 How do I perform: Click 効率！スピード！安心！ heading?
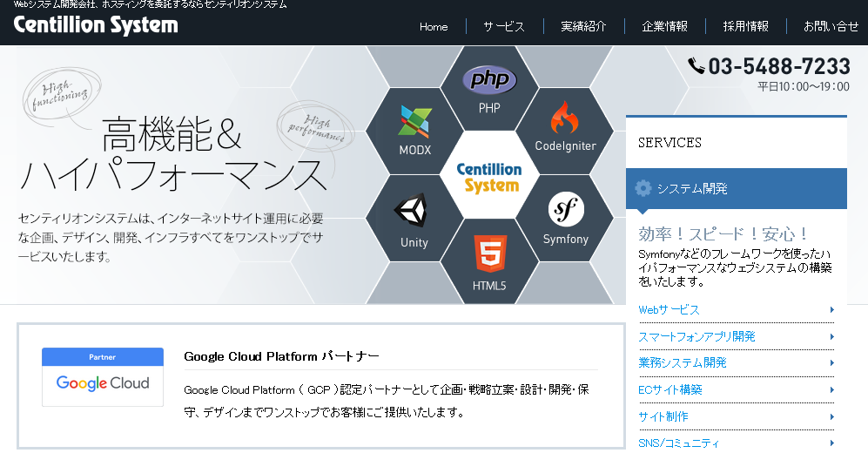coord(723,234)
